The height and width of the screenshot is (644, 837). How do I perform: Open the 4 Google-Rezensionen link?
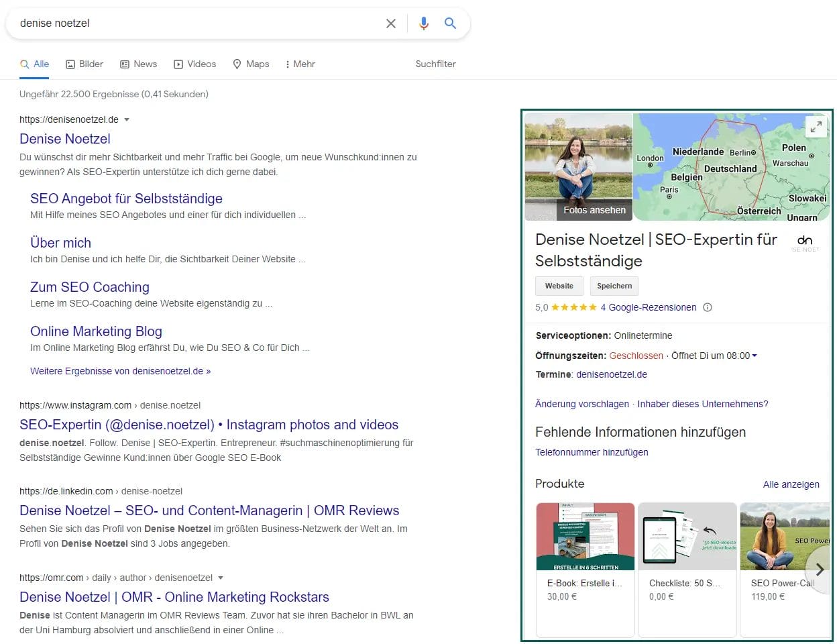pos(649,307)
